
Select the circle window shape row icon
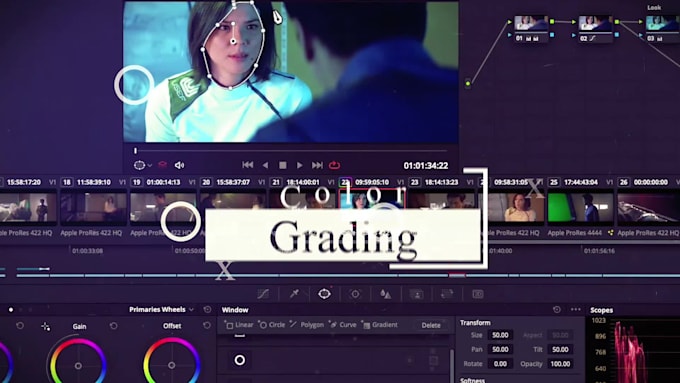[240, 360]
